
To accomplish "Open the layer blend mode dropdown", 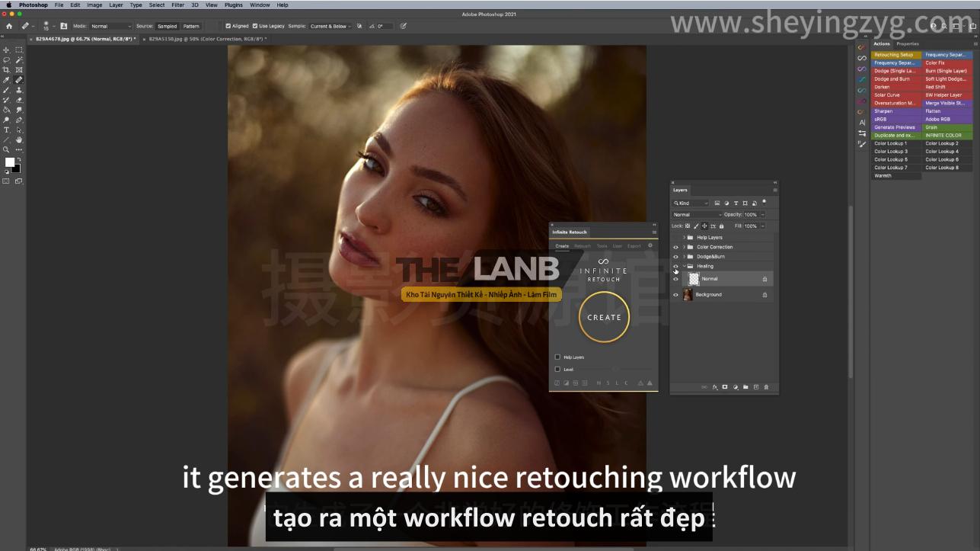I will tap(697, 215).
